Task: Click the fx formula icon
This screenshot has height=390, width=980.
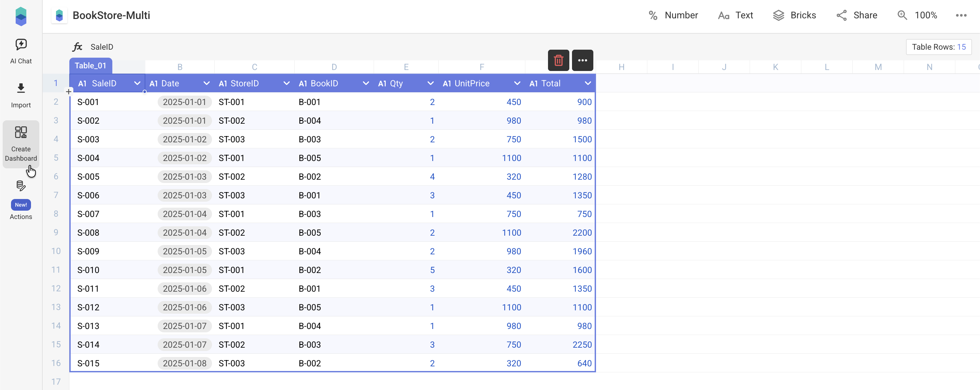Action: [x=78, y=46]
